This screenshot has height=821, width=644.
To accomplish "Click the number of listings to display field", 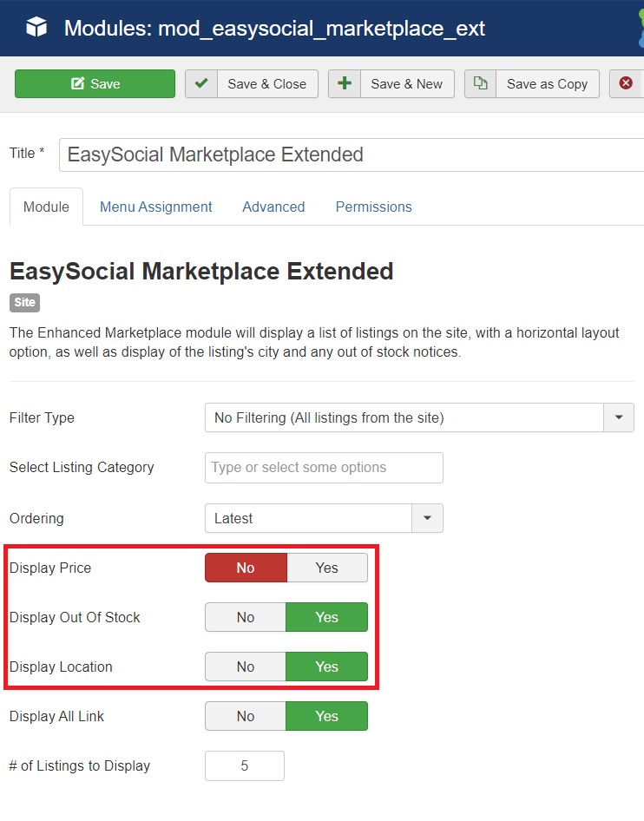I will pos(245,765).
